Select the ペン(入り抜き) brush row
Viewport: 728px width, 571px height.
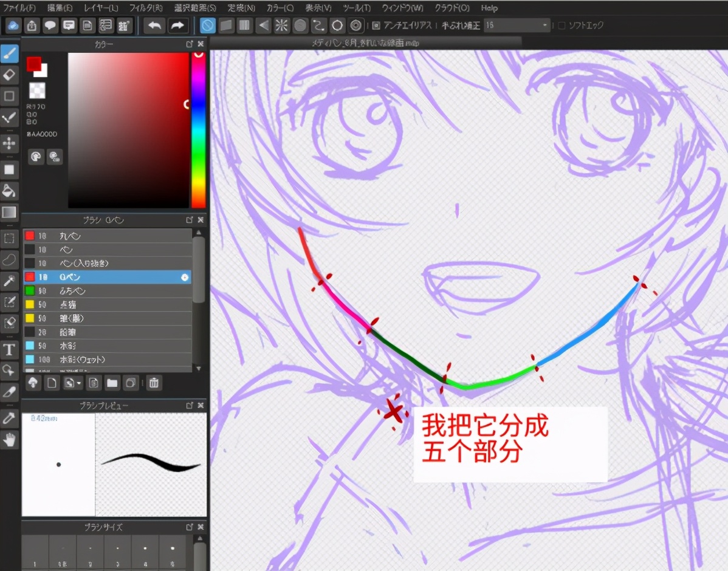(107, 263)
